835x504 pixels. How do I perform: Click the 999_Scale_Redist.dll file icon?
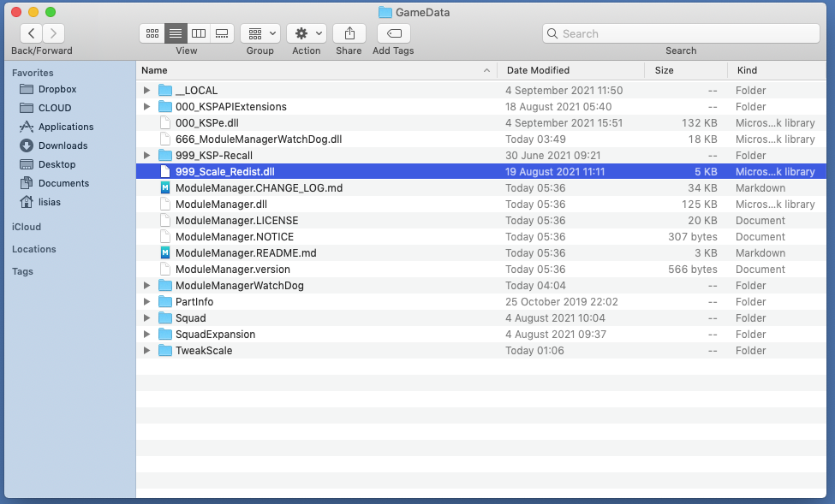165,171
